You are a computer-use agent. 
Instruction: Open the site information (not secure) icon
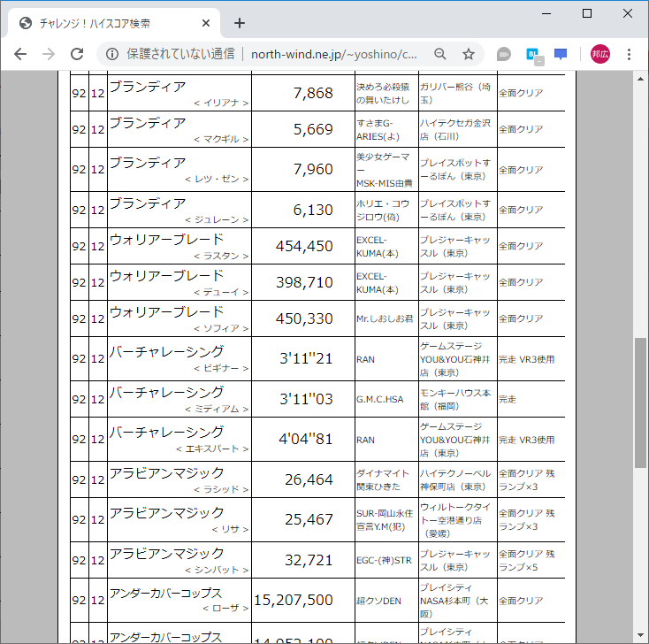click(x=112, y=54)
